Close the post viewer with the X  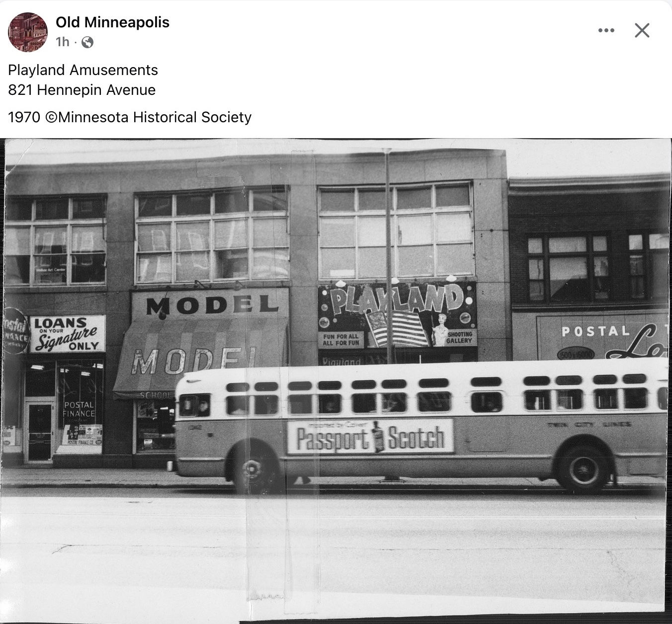point(642,31)
